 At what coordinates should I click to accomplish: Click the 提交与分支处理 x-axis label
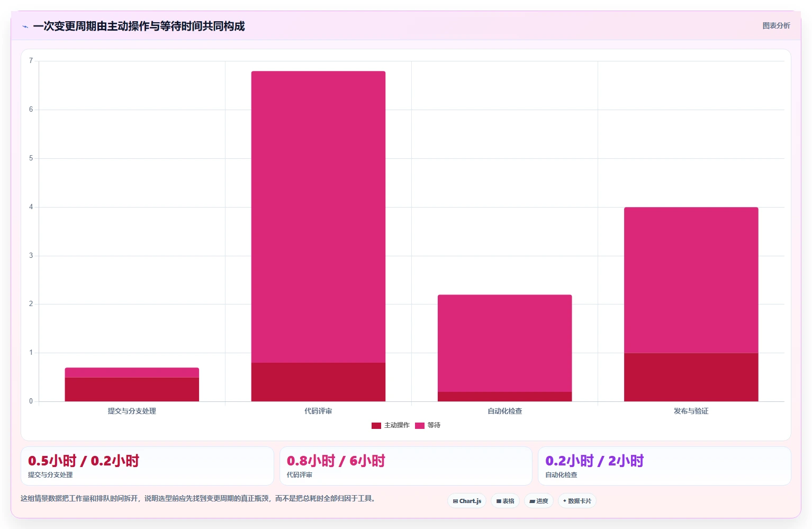pyautogui.click(x=132, y=411)
